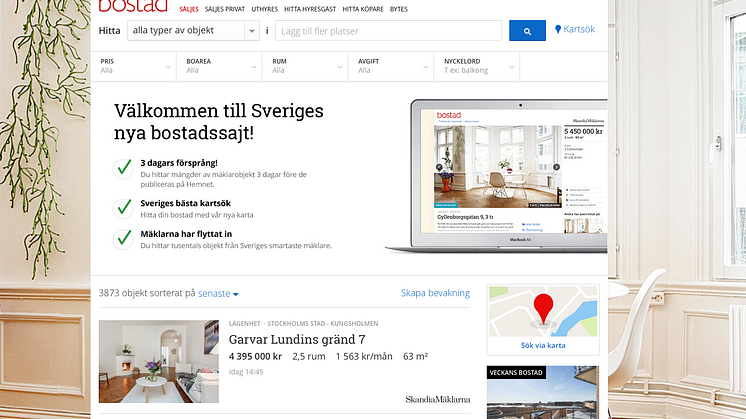Click 'LÄGENHET · STOCKHOLMS STAD - KUNGSHOLMEN' label
The width and height of the screenshot is (746, 419).
coord(304,323)
